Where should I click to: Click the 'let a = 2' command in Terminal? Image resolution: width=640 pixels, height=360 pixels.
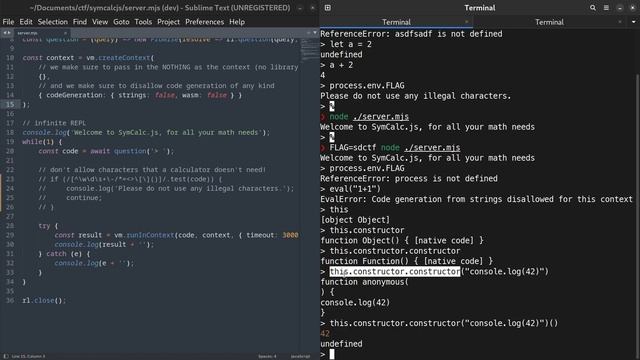(350, 44)
